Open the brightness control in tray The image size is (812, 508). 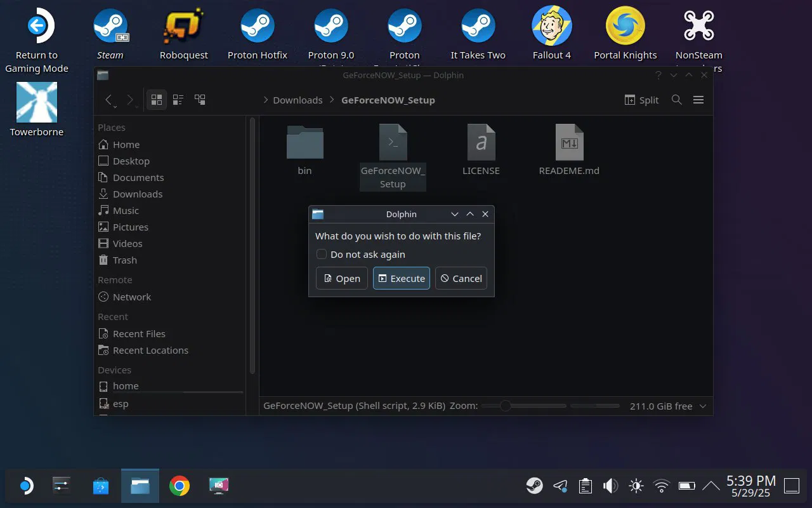636,486
